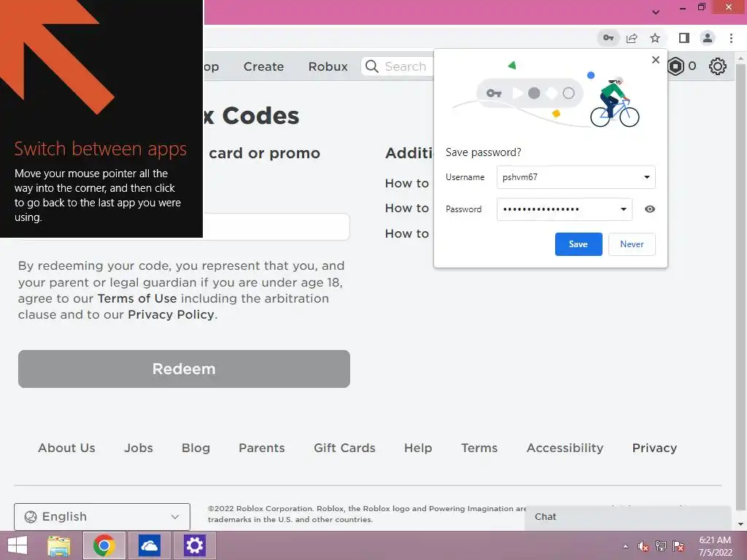
Task: Open the Robux balance icon
Action: coord(676,66)
